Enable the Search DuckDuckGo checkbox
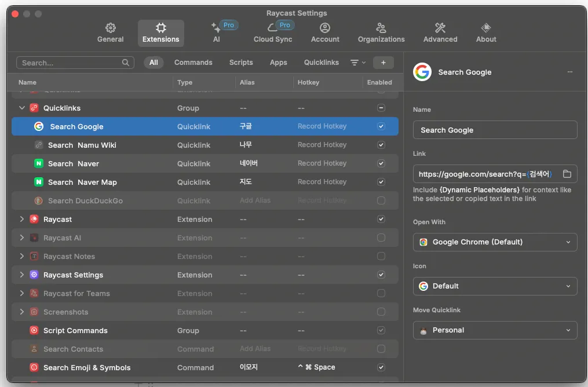The image size is (588, 387). tap(381, 200)
